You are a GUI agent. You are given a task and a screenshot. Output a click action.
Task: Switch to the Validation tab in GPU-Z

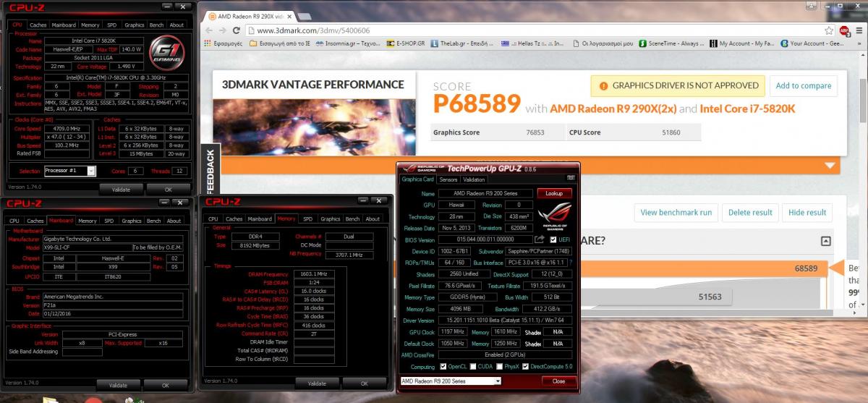(x=474, y=179)
